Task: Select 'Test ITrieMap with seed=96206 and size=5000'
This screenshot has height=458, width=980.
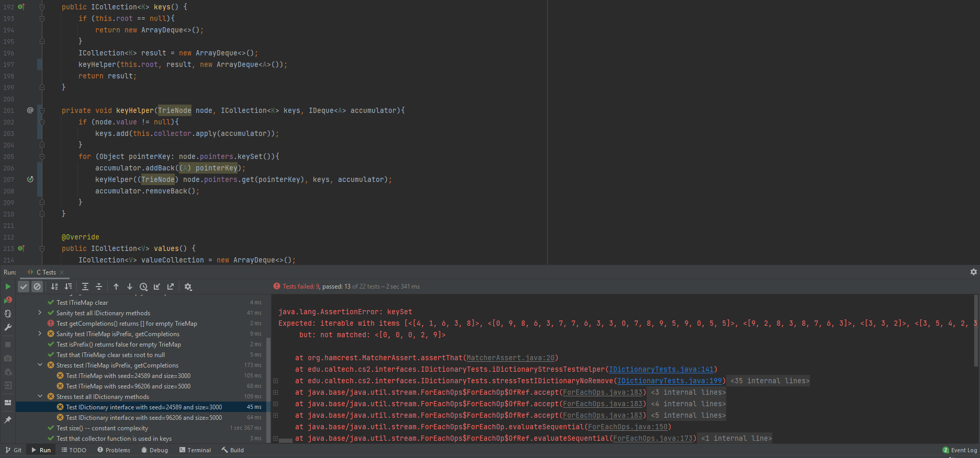Action: click(x=128, y=386)
